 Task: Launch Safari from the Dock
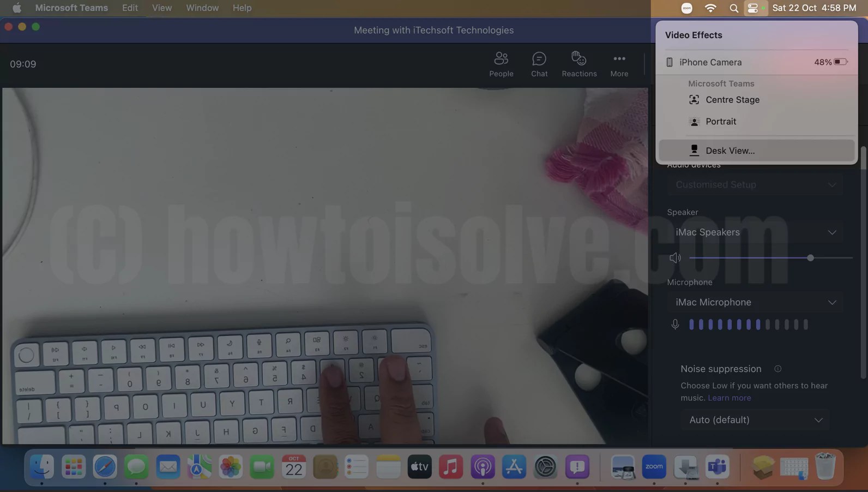(105, 467)
